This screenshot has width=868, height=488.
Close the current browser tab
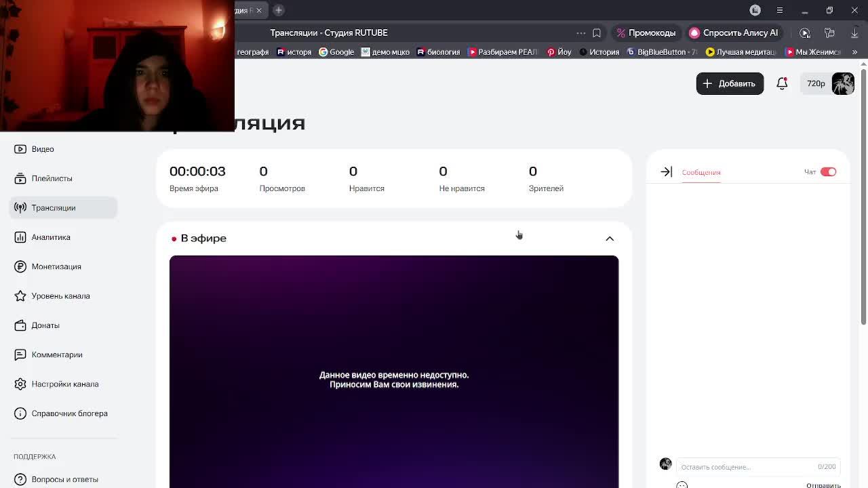258,10
